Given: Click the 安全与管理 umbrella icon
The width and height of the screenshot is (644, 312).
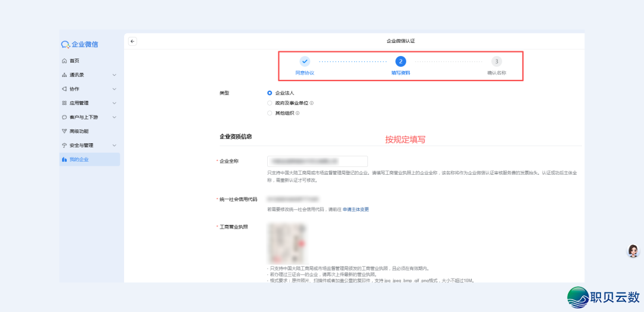Looking at the screenshot, I should click(x=64, y=146).
